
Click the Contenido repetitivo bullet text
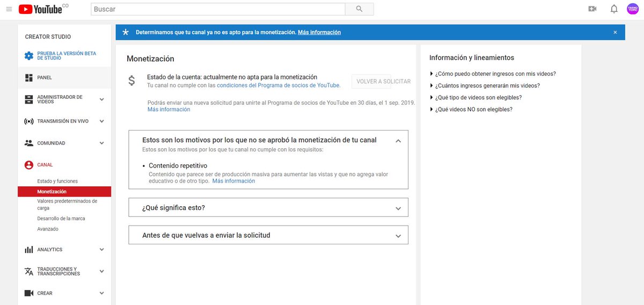tap(178, 165)
